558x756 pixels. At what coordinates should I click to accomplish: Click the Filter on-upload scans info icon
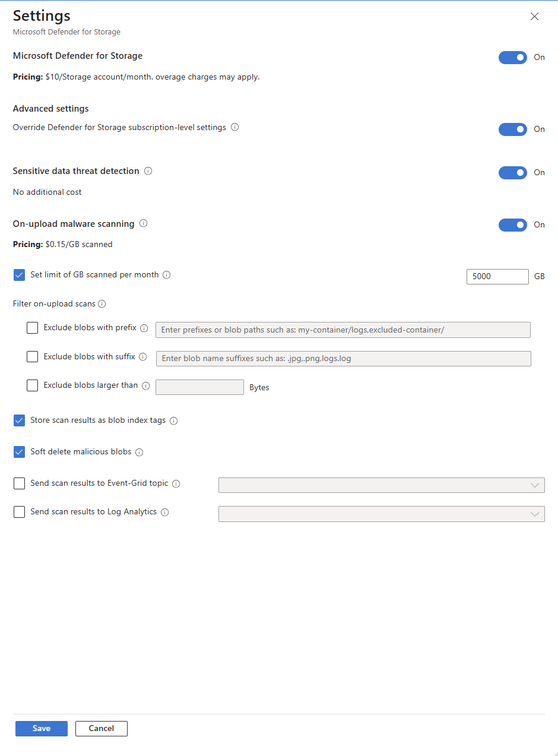coord(102,304)
